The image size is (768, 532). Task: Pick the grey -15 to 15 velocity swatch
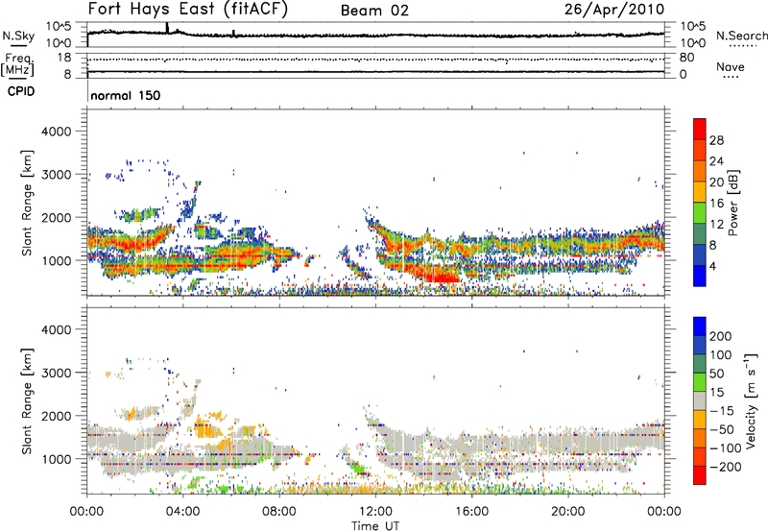[x=700, y=401]
